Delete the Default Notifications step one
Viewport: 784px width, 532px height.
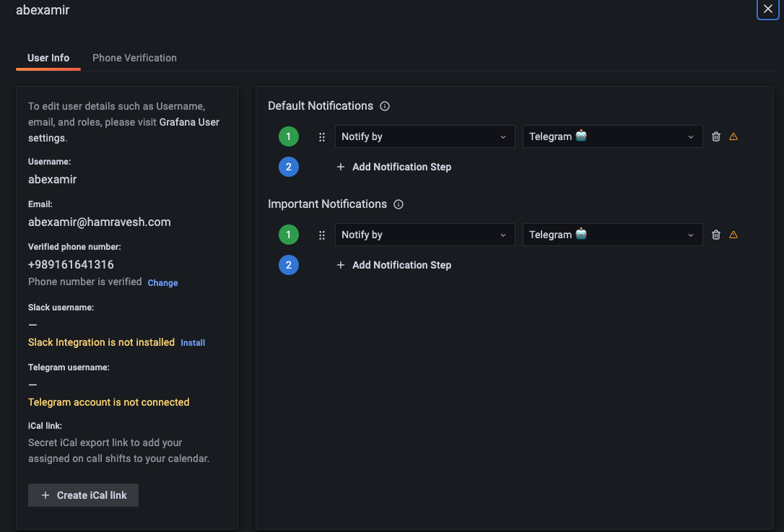715,136
